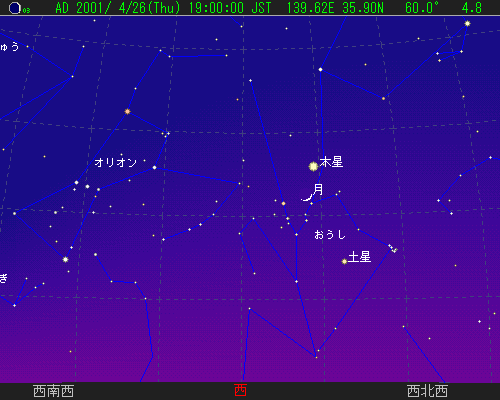The image size is (500, 400).
Task: Click the おうし constellation label
Action: [x=330, y=235]
